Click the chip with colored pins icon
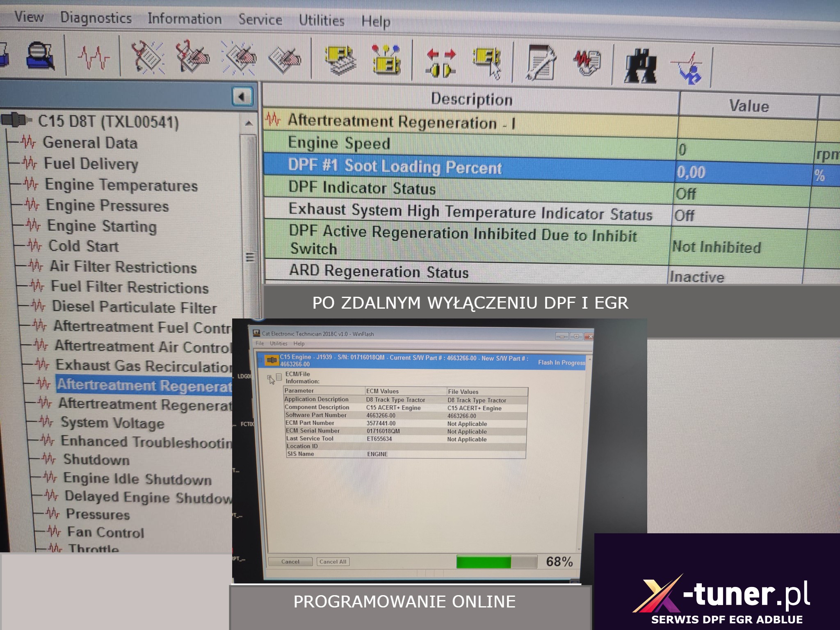The image size is (840, 630). (386, 60)
